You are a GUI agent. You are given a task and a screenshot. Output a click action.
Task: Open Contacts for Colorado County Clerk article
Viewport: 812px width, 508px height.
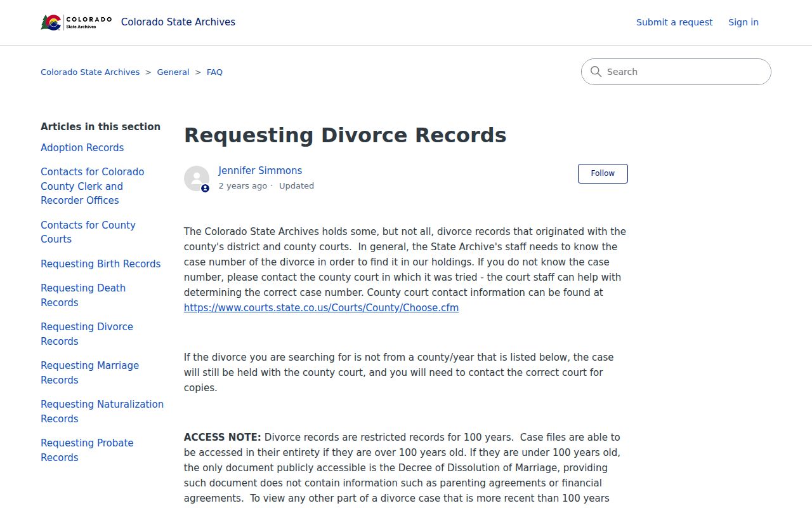[x=93, y=186]
